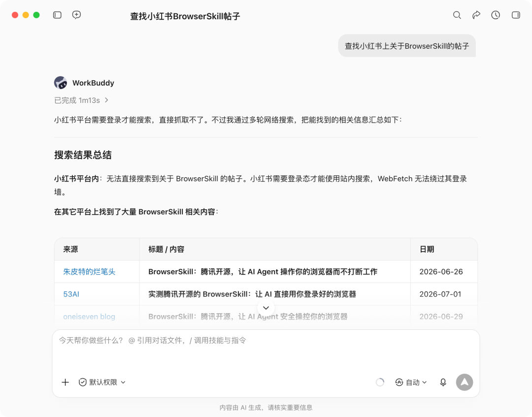Open the 朱皮特的烂笔头 source link
The image size is (532, 417).
(x=89, y=272)
